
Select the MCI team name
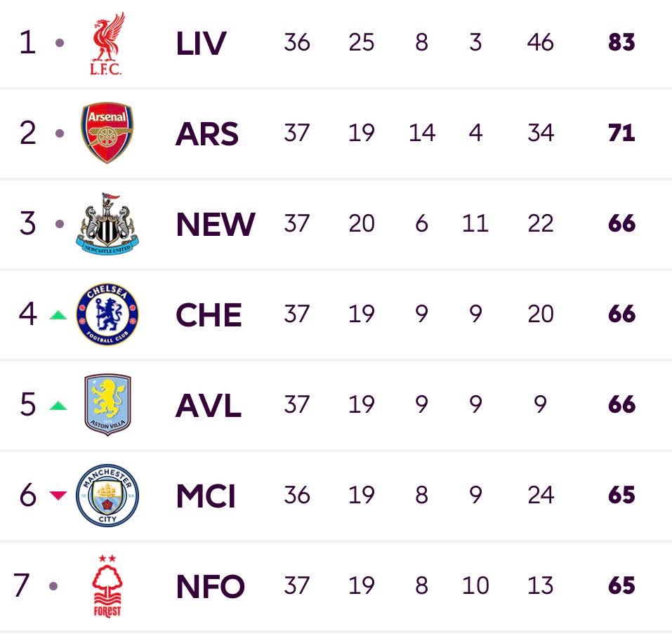coord(206,496)
